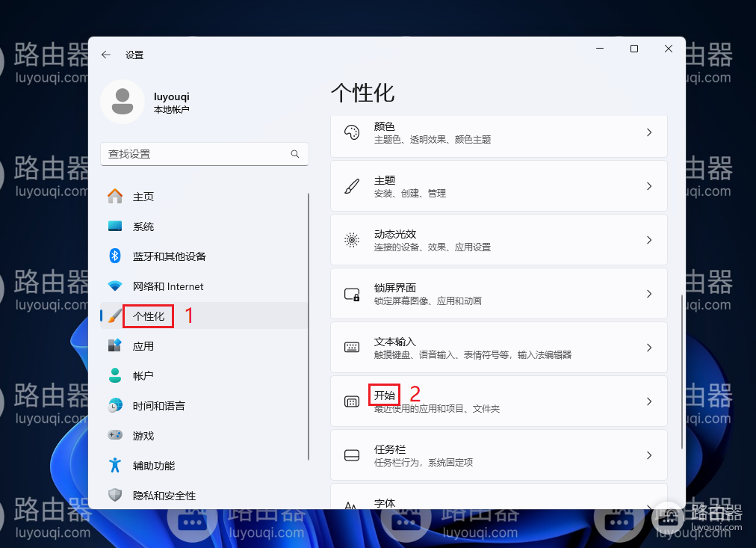
Task: Click the Bluetooth icon in sidebar
Action: coord(115,256)
